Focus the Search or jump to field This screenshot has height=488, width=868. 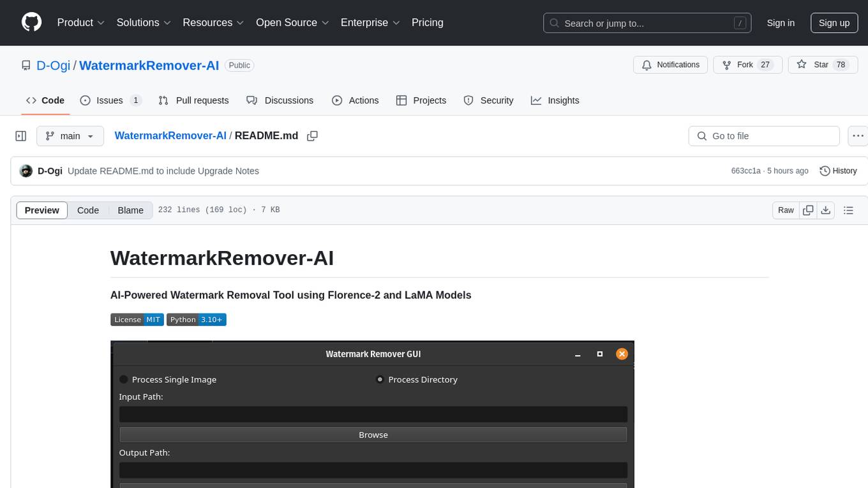tap(648, 23)
